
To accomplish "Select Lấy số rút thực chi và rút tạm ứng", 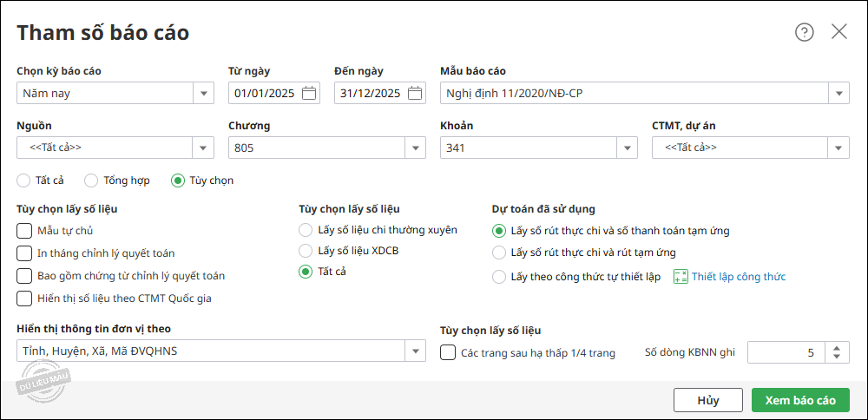I will coord(499,253).
